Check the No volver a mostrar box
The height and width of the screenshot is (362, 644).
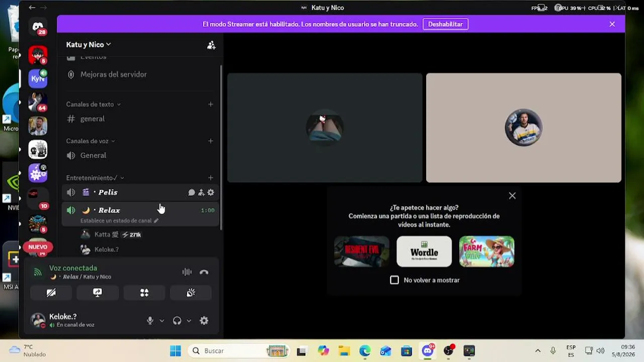tap(394, 280)
